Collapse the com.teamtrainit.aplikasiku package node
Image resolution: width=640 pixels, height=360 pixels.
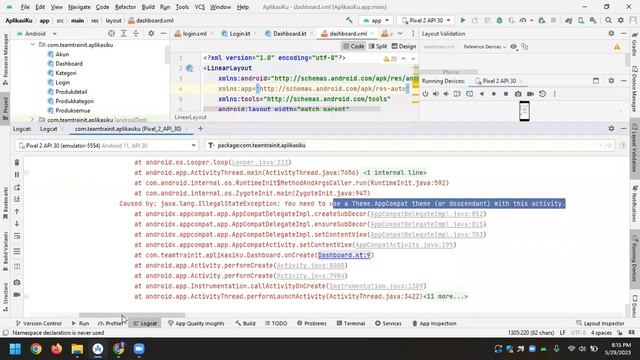[33, 44]
